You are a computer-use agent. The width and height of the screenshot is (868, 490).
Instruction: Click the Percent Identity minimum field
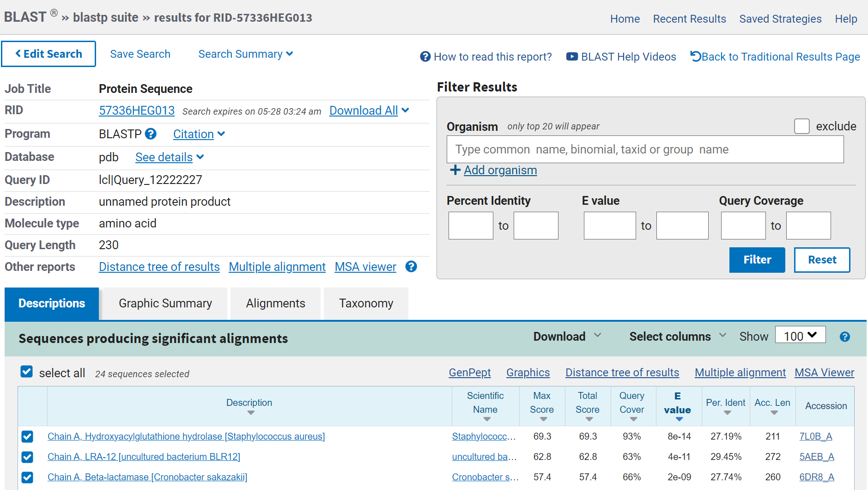[x=471, y=226]
